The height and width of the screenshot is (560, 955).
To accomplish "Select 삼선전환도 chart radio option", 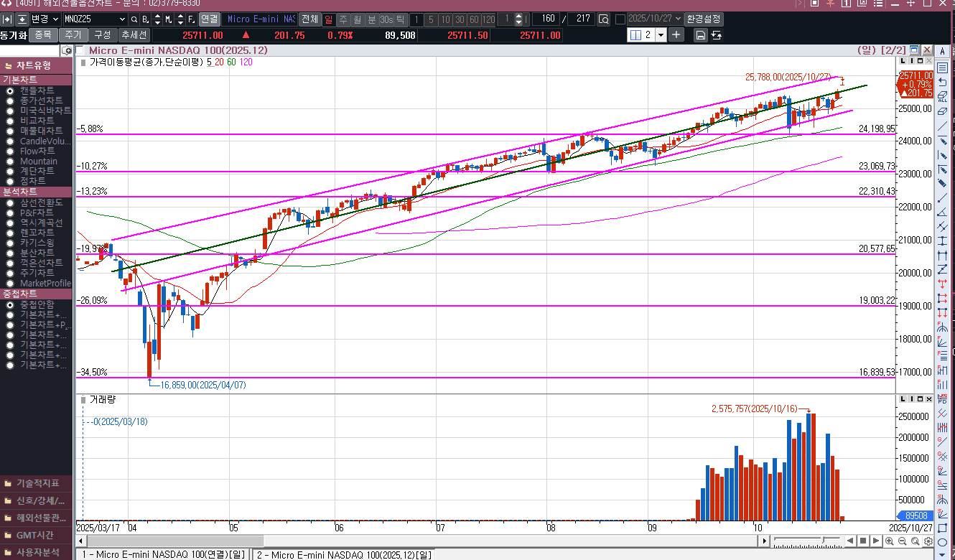I will click(10, 202).
